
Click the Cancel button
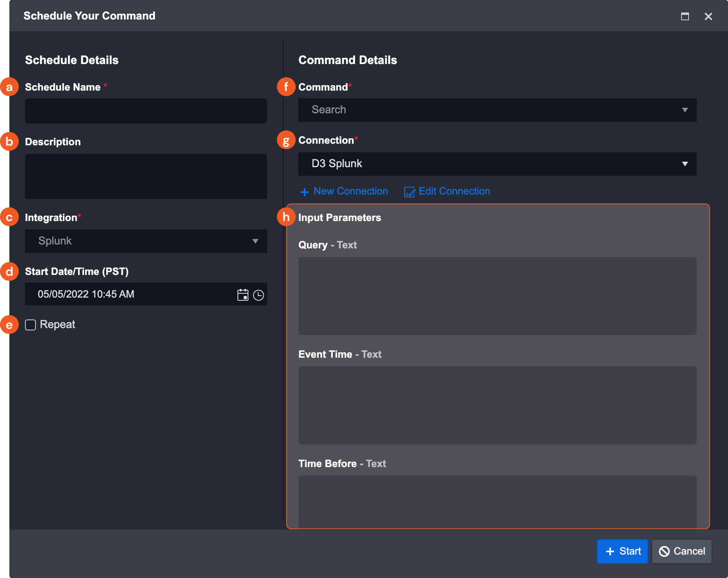tap(682, 551)
